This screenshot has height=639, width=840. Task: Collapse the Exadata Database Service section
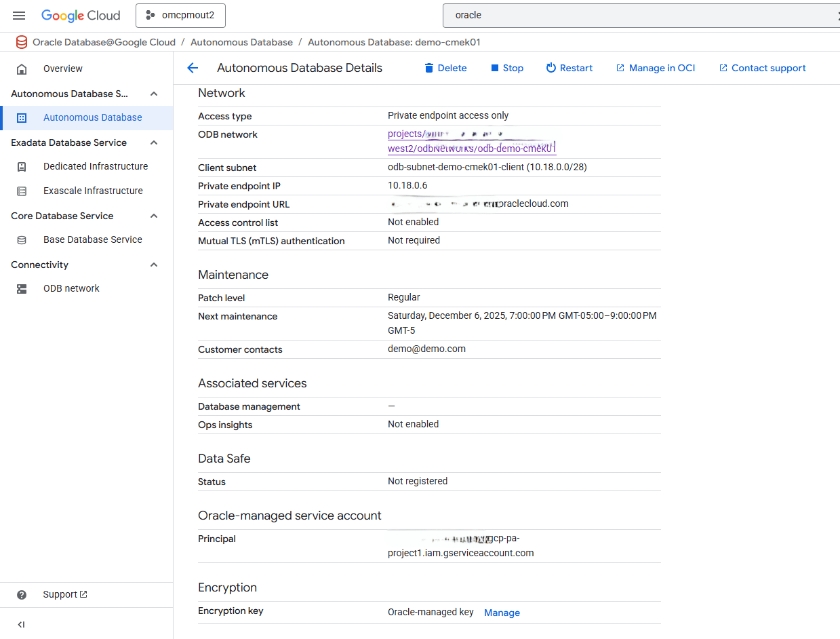(153, 142)
